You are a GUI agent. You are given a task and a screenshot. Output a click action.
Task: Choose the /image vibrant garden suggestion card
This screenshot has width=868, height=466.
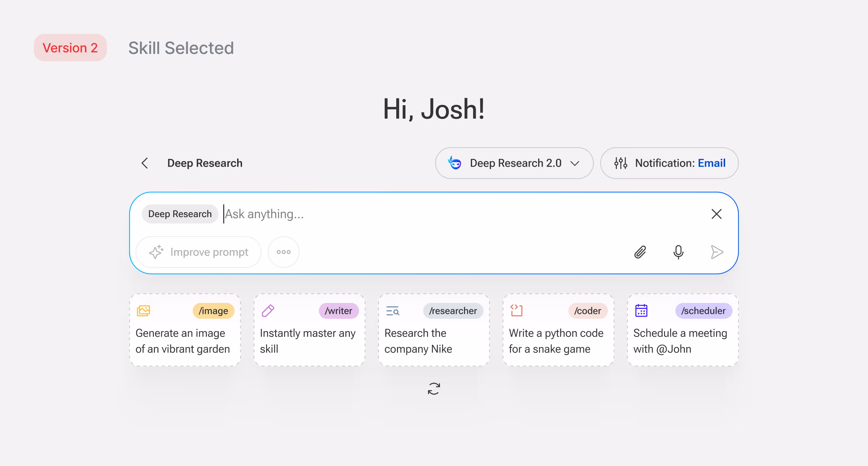185,330
